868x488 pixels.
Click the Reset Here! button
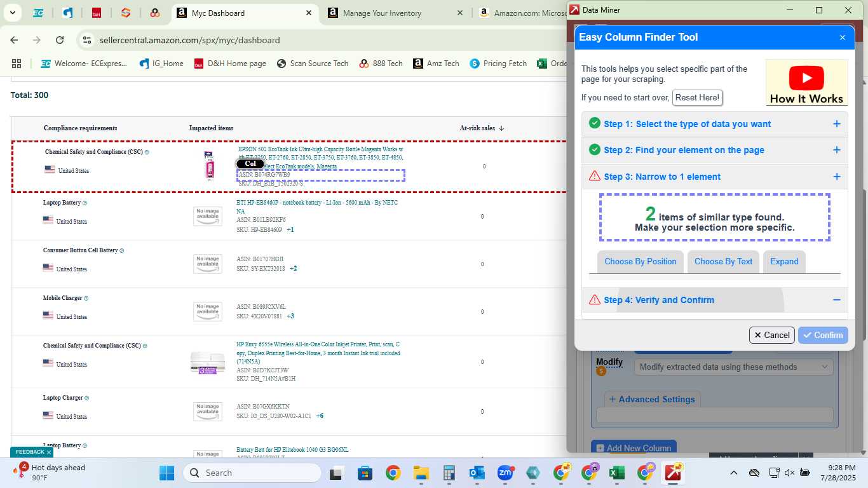(697, 98)
